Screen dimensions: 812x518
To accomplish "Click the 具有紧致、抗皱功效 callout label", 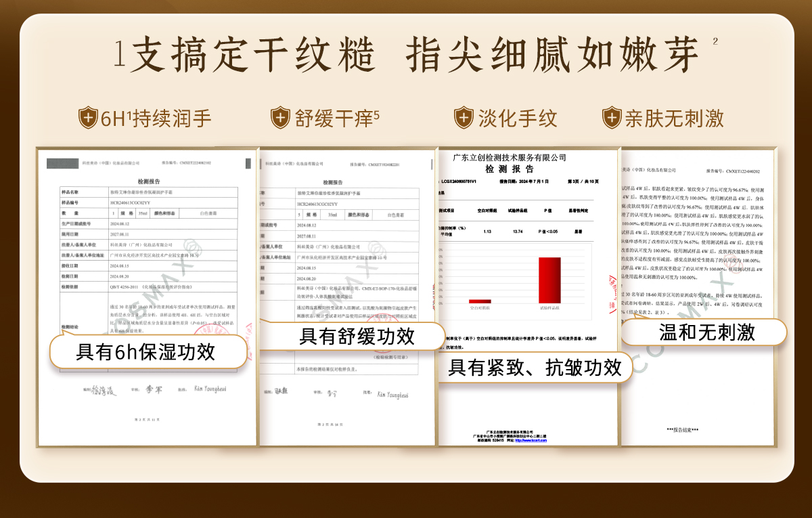I will point(535,368).
